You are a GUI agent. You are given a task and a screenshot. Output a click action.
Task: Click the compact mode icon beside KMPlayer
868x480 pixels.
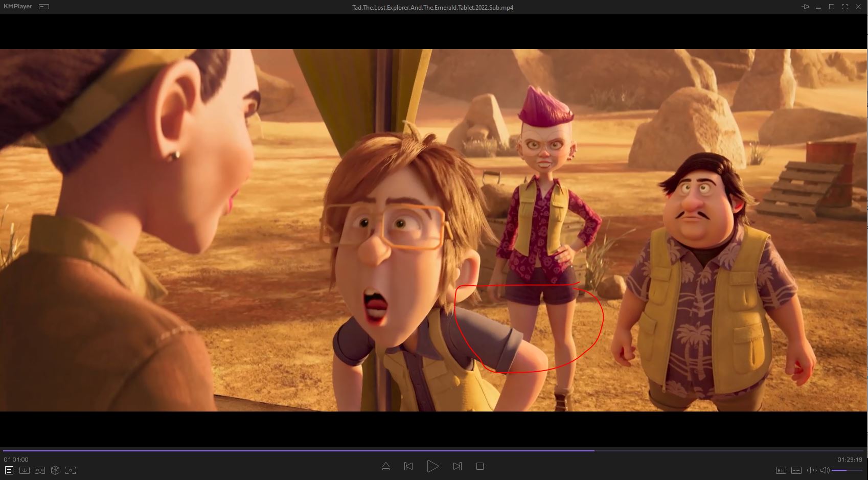[44, 7]
